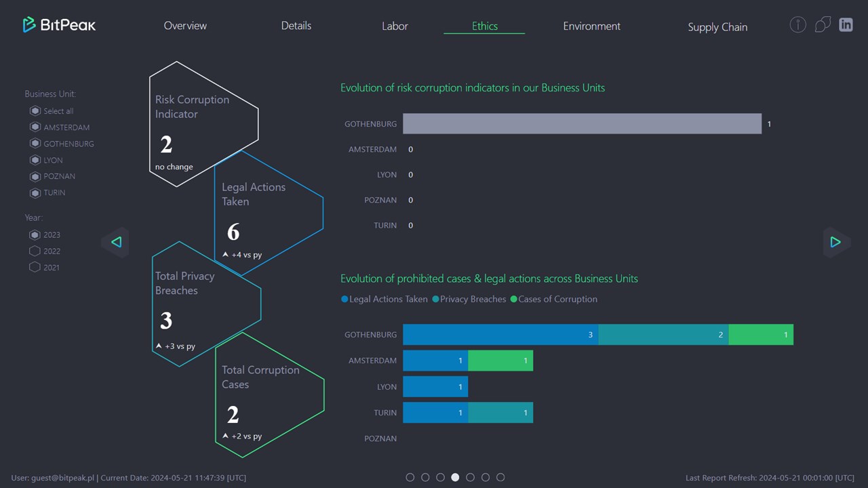The height and width of the screenshot is (488, 868).
Task: Select the 2021 year option
Action: (x=35, y=267)
